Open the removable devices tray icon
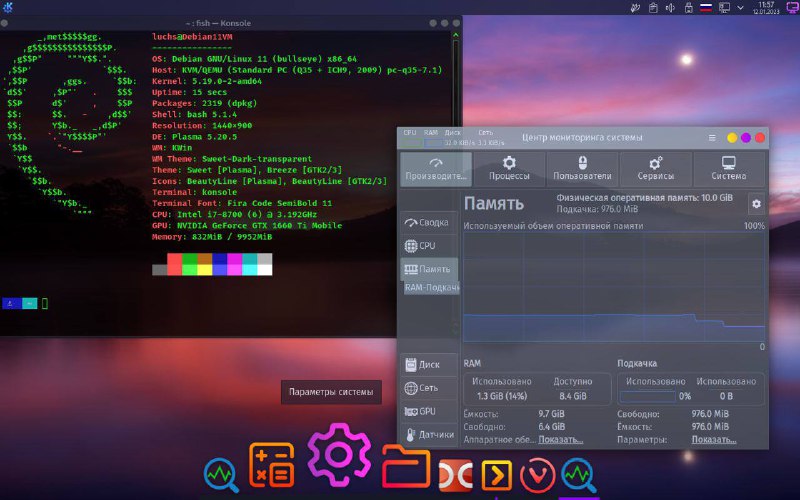 tap(688, 8)
